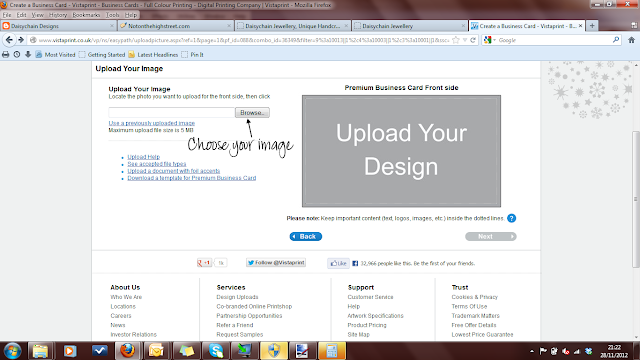Switch to Daisychain Jewellery, Unique Handcr... tab

coord(293,26)
